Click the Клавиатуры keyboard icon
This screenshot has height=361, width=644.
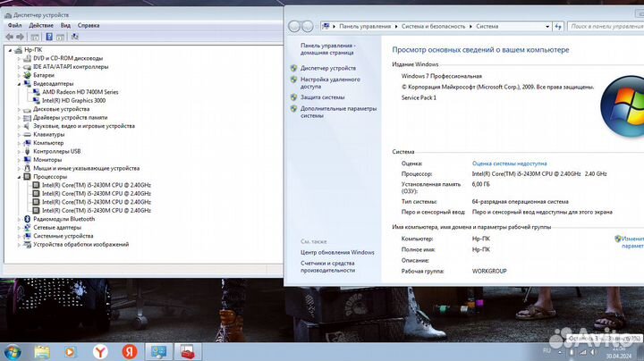[27, 135]
